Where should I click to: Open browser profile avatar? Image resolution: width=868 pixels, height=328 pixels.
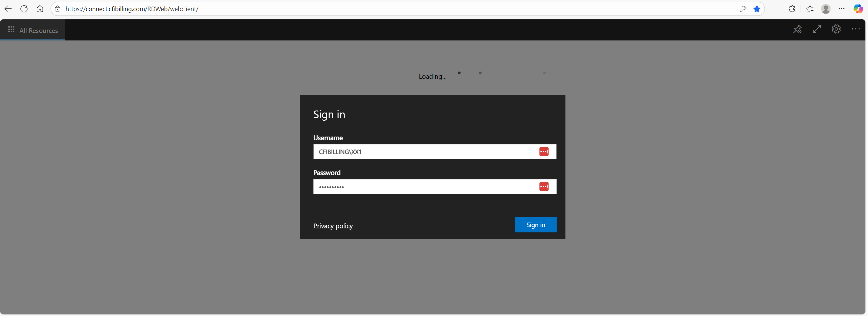(x=826, y=9)
